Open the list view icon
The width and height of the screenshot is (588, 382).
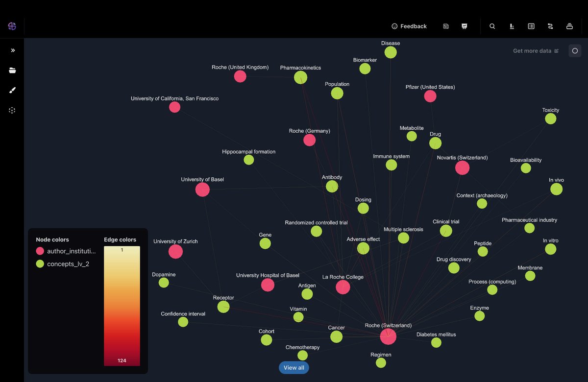click(531, 26)
